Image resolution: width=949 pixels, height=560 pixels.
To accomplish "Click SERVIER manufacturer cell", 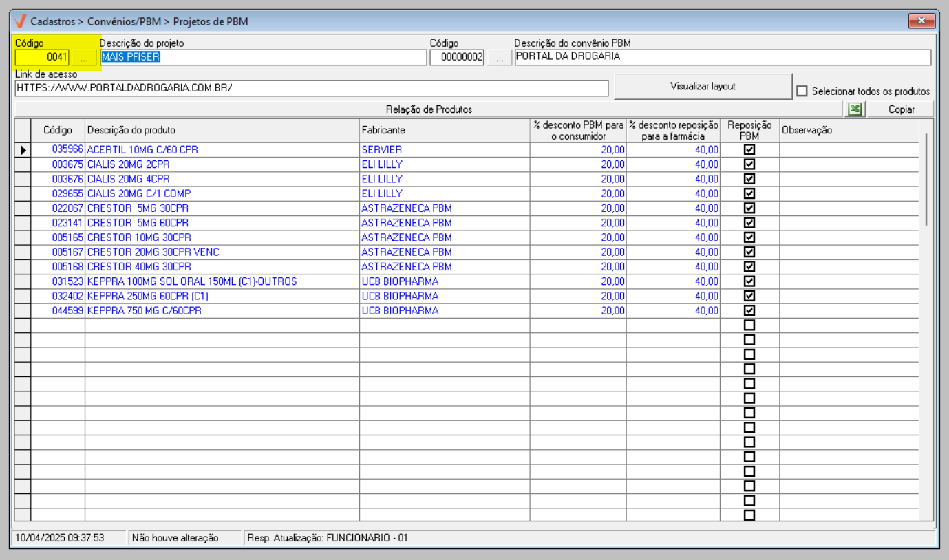I will click(x=445, y=149).
